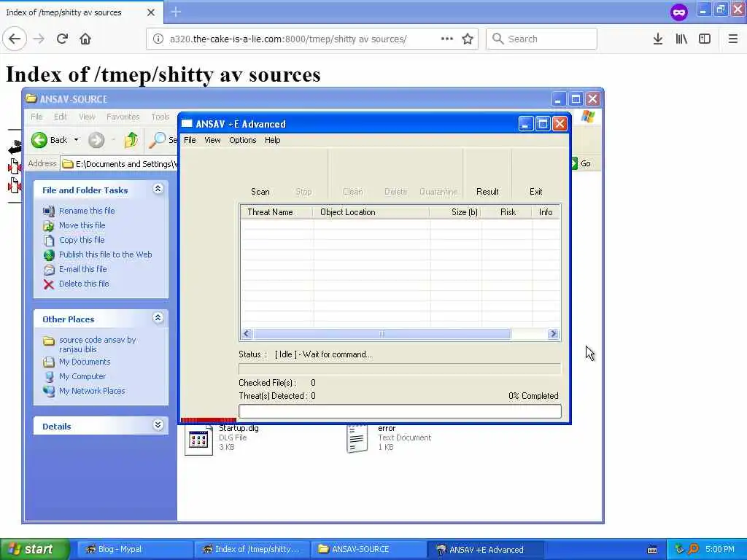
Task: Click the Forward arrow icon in Explorer
Action: pos(96,140)
